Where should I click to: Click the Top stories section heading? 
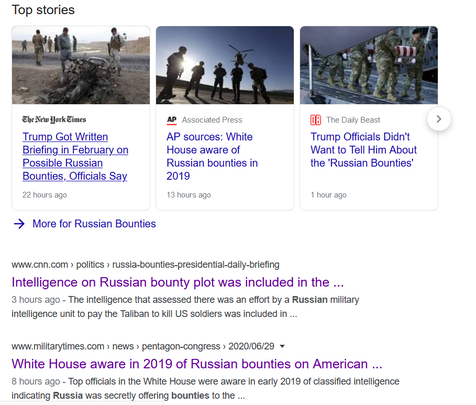tap(43, 10)
